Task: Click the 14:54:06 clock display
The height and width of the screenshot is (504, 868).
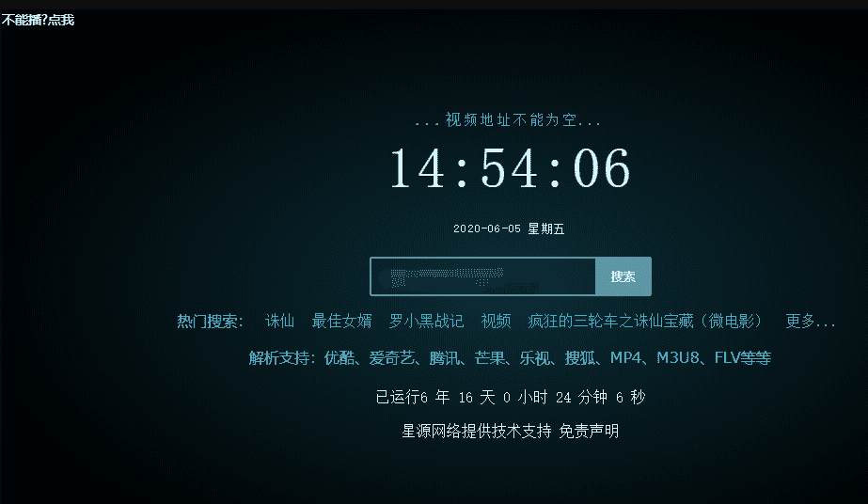Action: tap(511, 168)
